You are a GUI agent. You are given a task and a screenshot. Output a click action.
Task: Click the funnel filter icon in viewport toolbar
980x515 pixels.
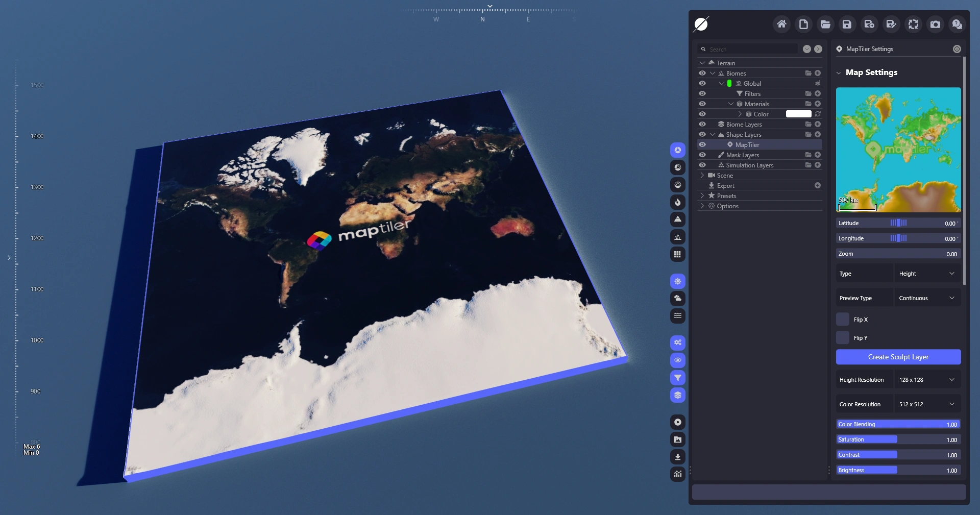[678, 378]
